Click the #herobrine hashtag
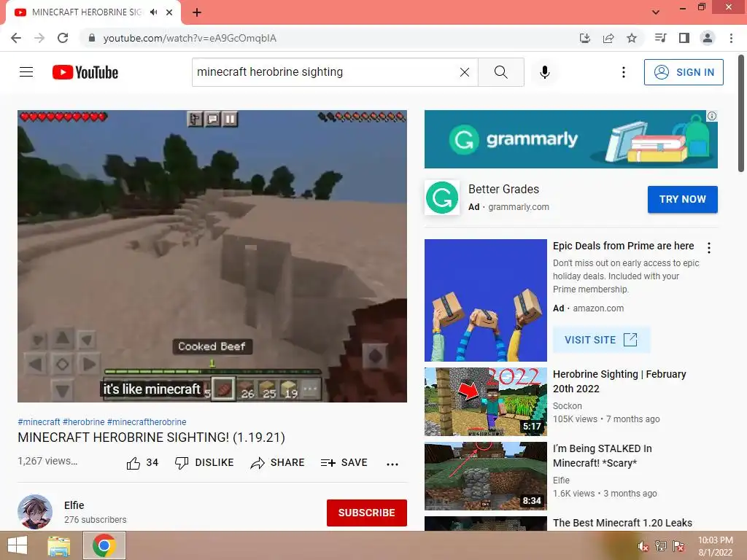Screen dimensions: 747x560 [83, 422]
